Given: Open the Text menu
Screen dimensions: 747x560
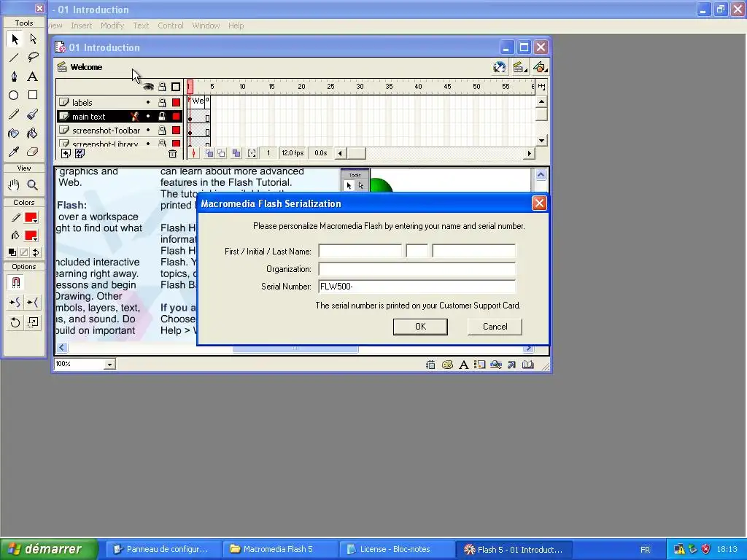Looking at the screenshot, I should coord(141,26).
